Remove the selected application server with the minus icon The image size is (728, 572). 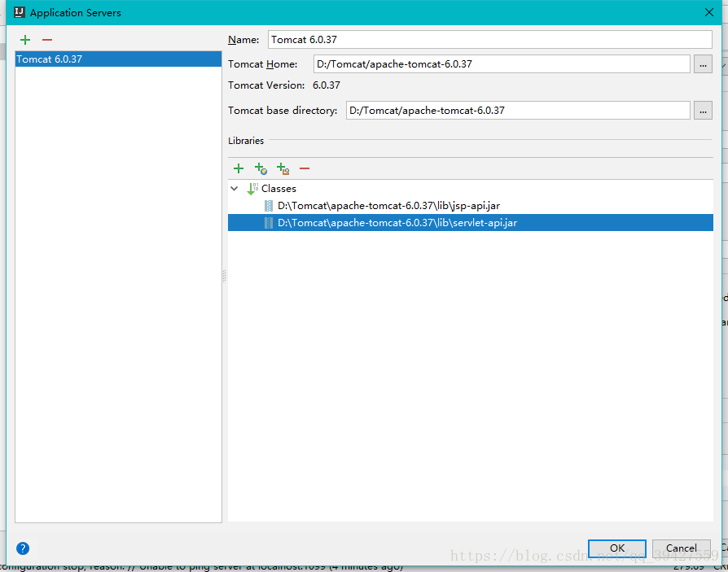(47, 40)
